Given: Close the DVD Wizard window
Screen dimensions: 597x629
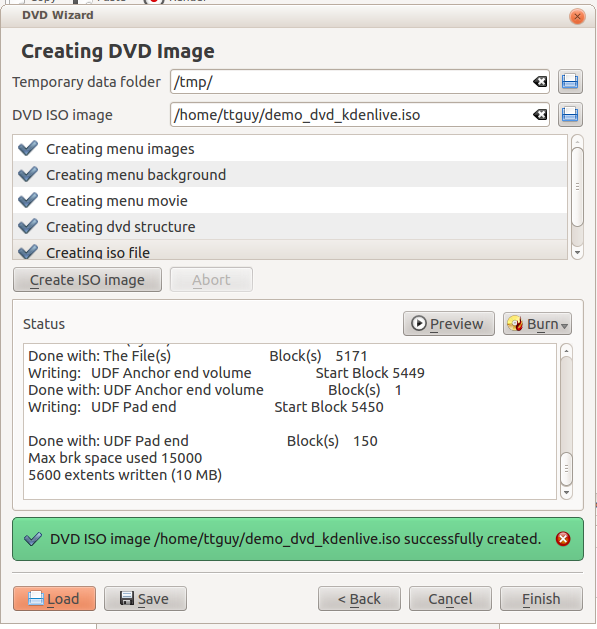Looking at the screenshot, I should (x=577, y=16).
